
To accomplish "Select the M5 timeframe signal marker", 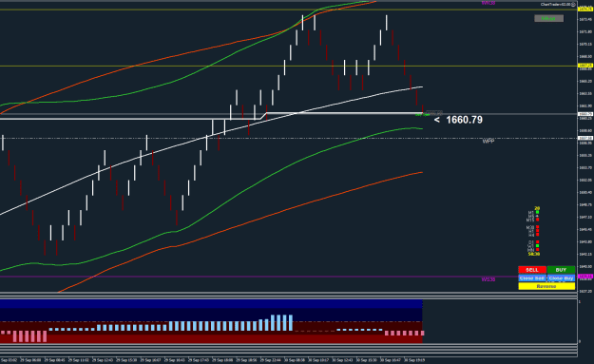I will (x=537, y=216).
